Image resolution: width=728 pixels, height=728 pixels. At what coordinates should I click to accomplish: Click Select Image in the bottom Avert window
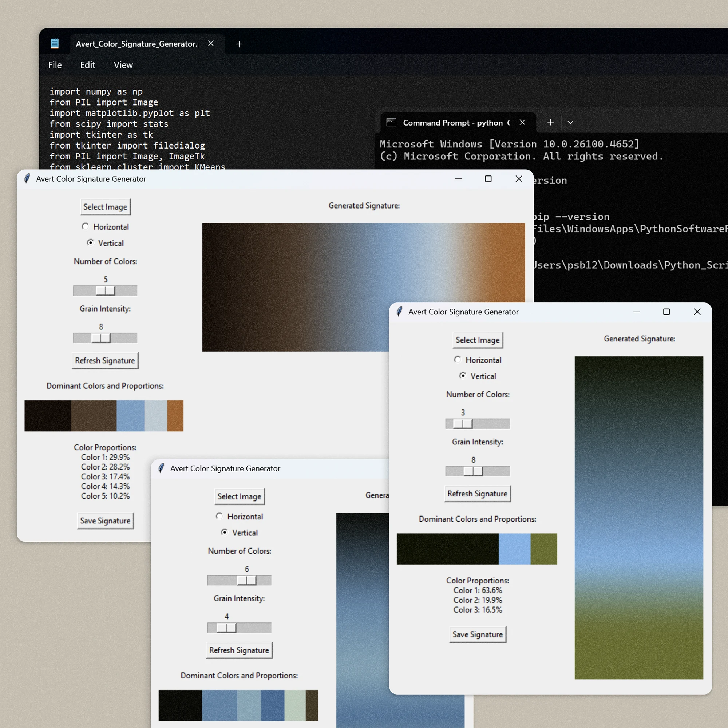click(x=239, y=496)
